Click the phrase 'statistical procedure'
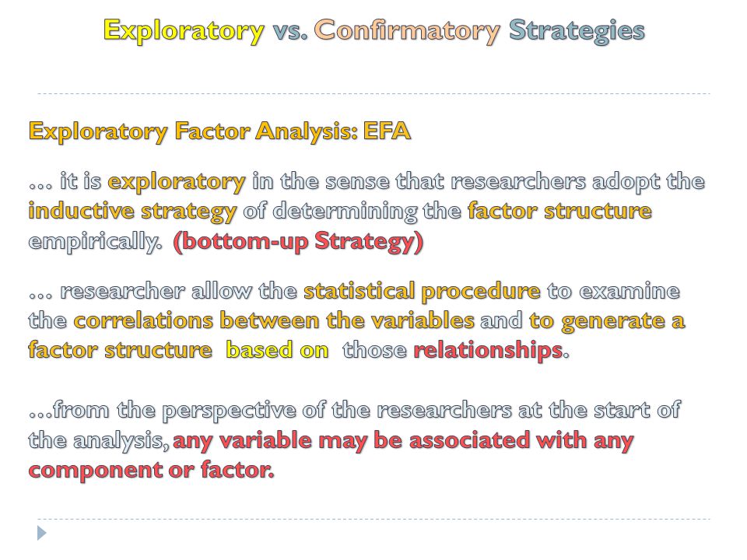This screenshot has height=560, width=747. coord(422,292)
